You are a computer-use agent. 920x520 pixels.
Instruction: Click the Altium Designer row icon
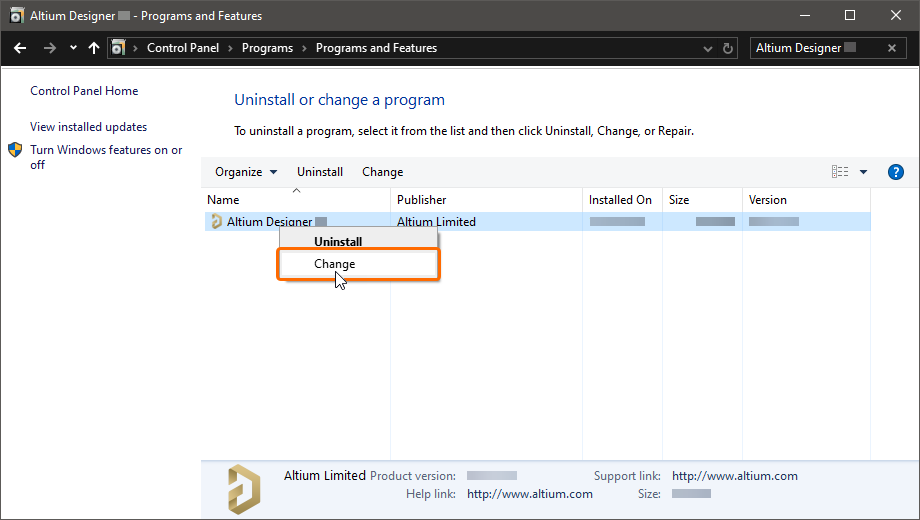click(217, 221)
